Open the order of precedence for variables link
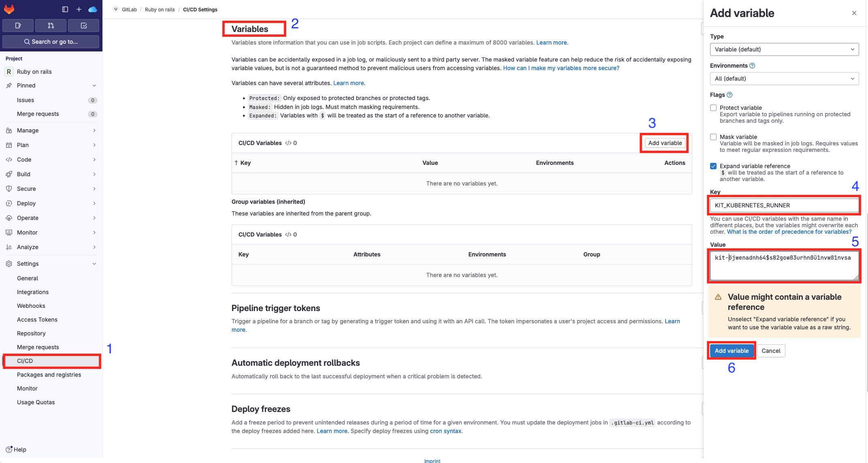Viewport: 868px width, 463px height. [789, 231]
